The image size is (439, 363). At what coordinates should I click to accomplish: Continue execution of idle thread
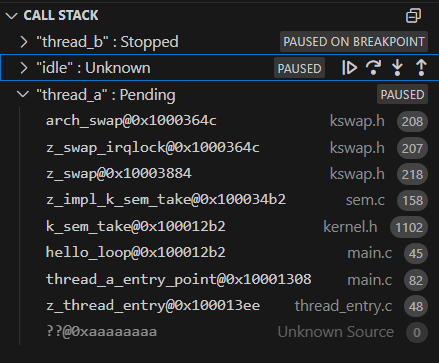(349, 68)
